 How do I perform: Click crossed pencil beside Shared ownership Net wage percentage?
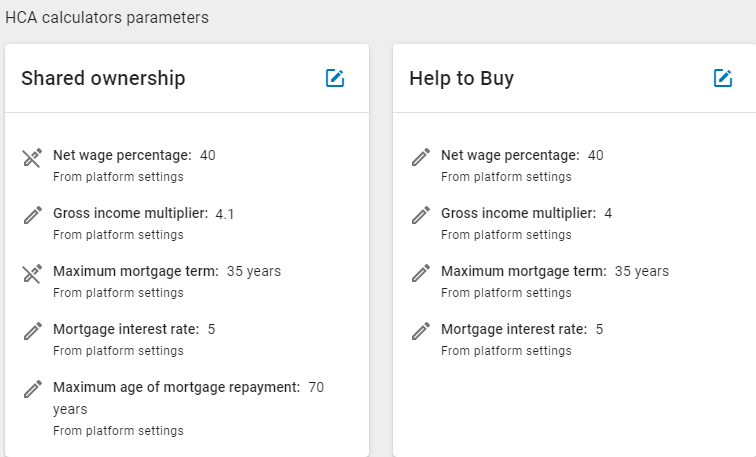point(32,158)
